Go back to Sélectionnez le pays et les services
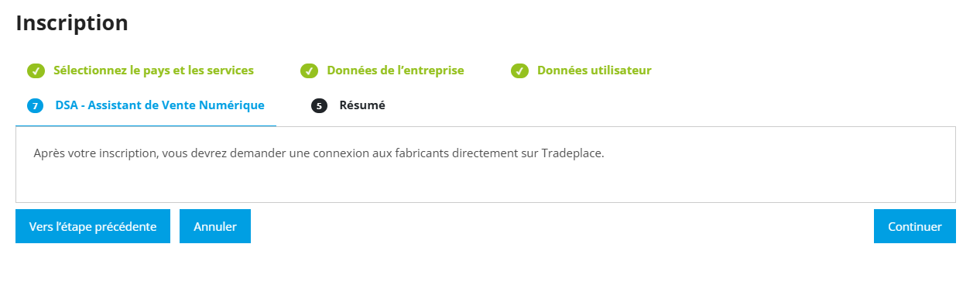The image size is (980, 292). (153, 70)
